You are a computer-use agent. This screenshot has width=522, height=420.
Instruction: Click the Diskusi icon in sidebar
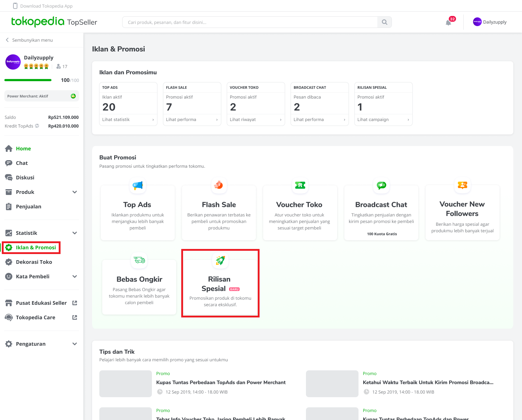click(9, 178)
